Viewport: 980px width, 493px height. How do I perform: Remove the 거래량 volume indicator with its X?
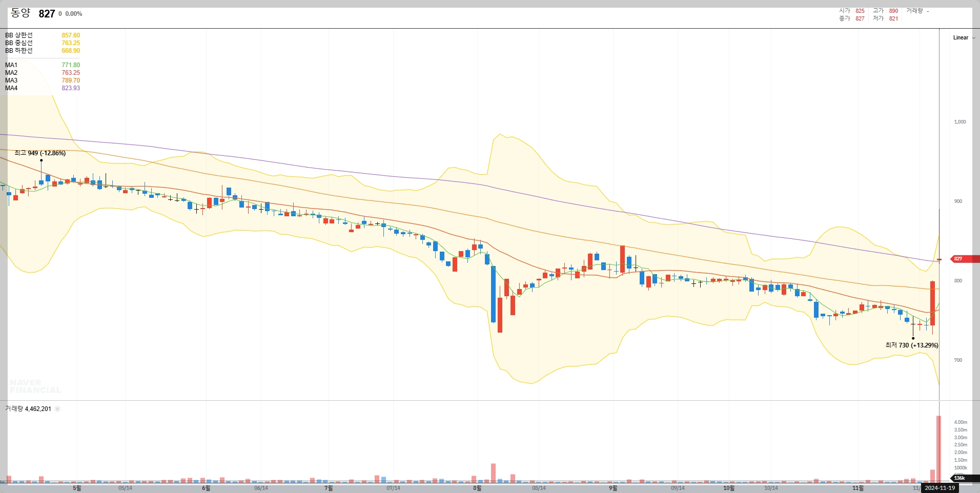point(57,409)
